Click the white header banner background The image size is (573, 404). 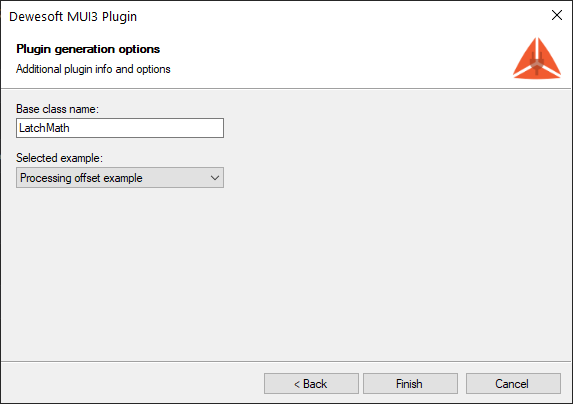coord(329,58)
